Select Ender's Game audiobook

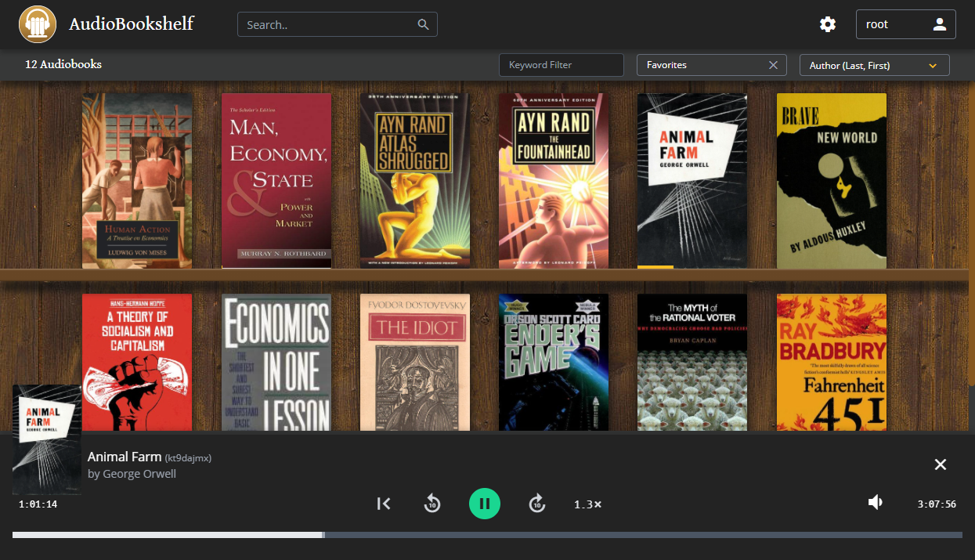click(x=554, y=362)
